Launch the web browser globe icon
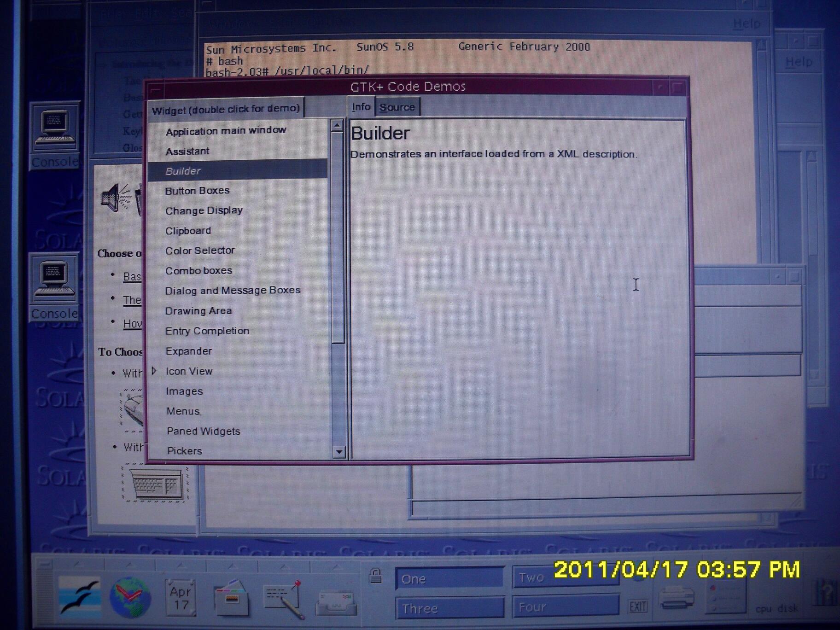 point(130,597)
